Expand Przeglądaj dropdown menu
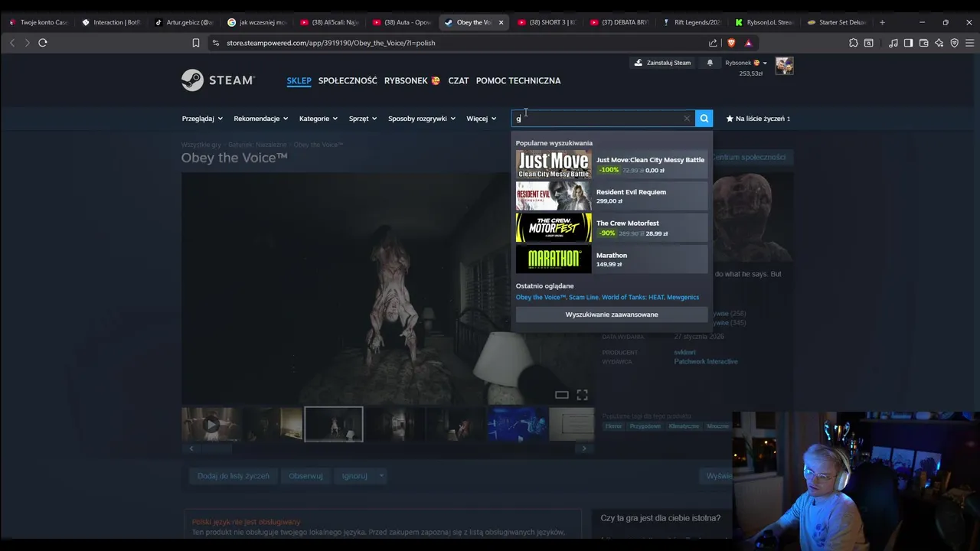980x551 pixels. pos(202,119)
